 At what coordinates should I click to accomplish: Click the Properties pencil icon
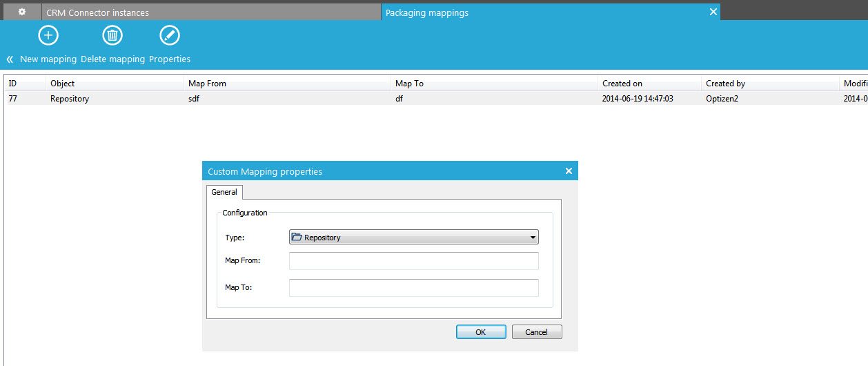click(x=169, y=36)
